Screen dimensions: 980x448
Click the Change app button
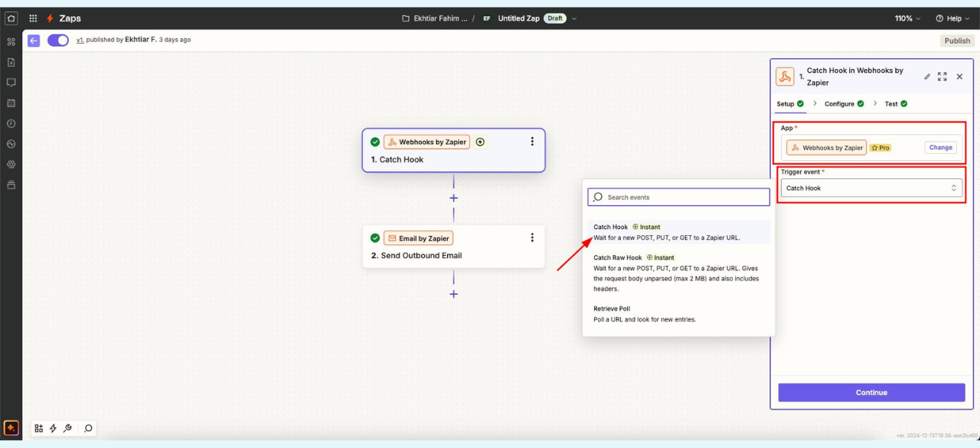click(x=941, y=148)
